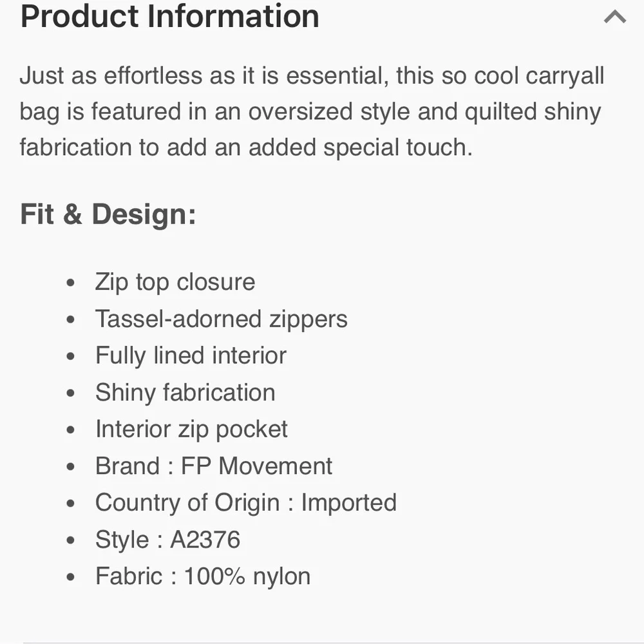Click the A2376 style number
644x644 pixels.
coord(205,539)
